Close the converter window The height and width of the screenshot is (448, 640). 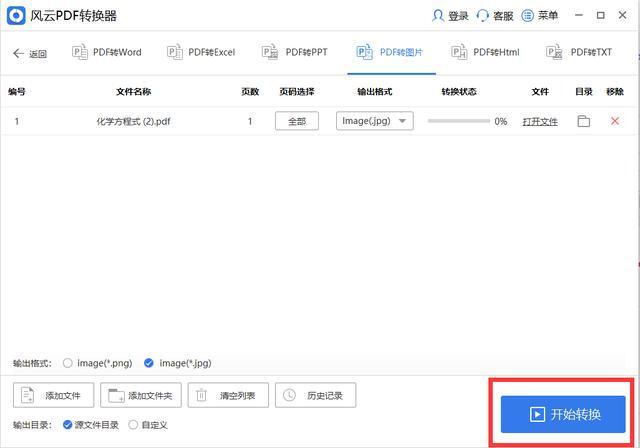pyautogui.click(x=622, y=16)
